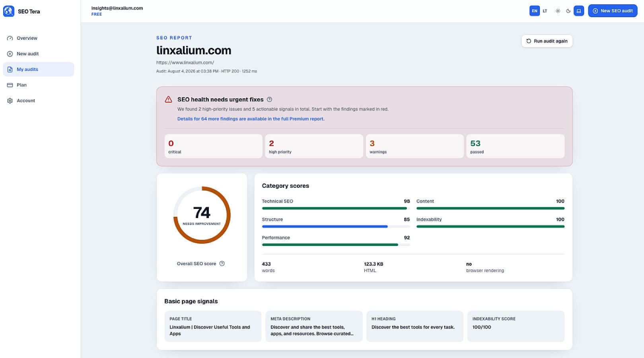This screenshot has height=358, width=644.
Task: Click the audit date and HTTP 200 line
Action: pyautogui.click(x=206, y=71)
